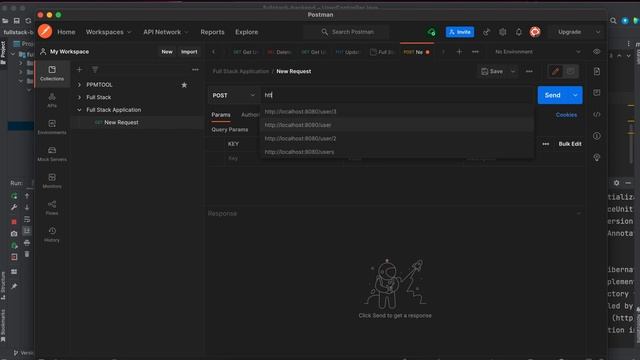This screenshot has height=360, width=640.
Task: Open the notifications bell icon
Action: (518, 32)
